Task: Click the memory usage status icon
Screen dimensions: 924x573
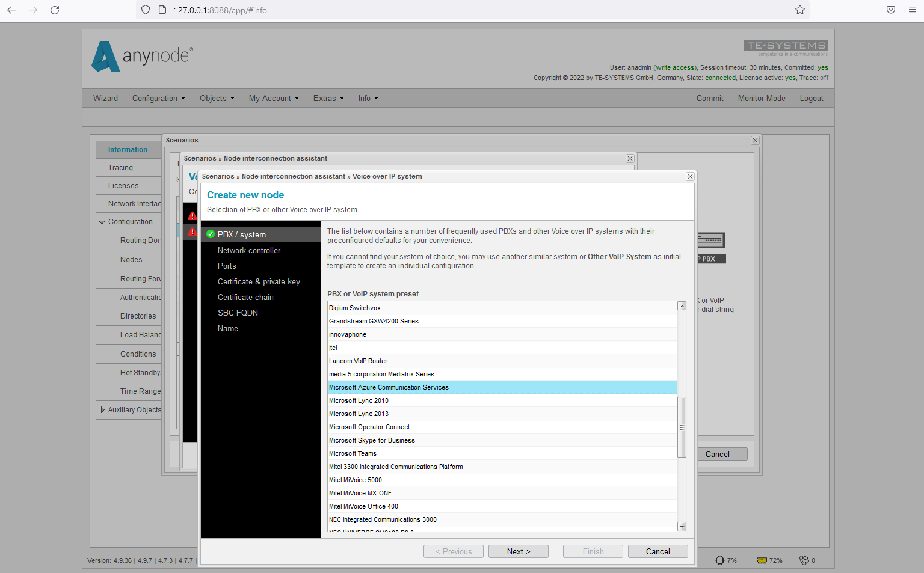Action: click(762, 560)
